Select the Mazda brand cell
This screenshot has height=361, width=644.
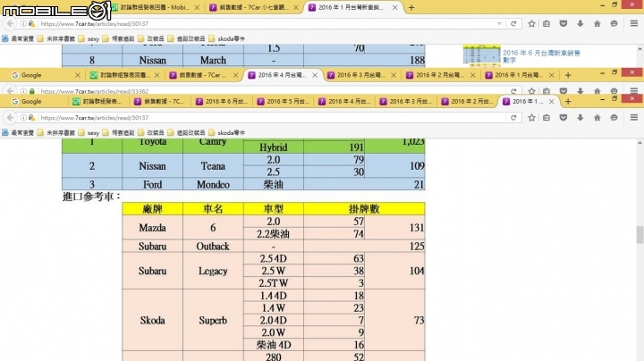tap(152, 228)
